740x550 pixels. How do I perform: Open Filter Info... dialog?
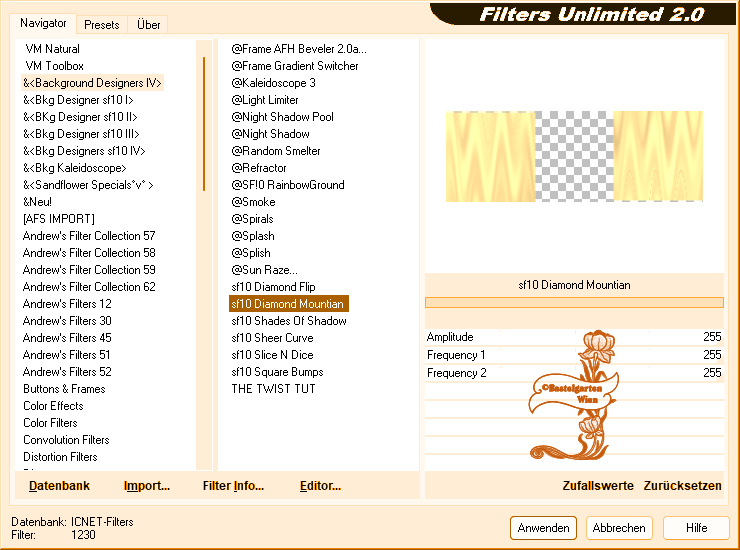[233, 486]
